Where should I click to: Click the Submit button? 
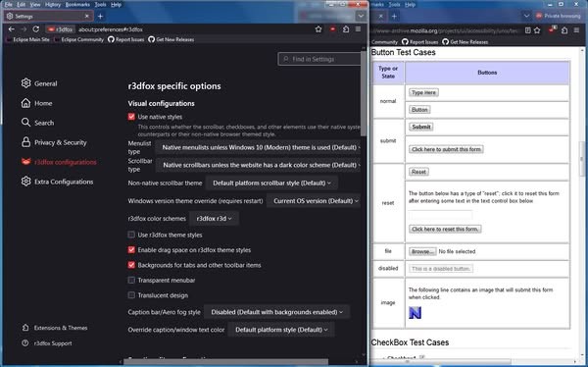pyautogui.click(x=421, y=127)
